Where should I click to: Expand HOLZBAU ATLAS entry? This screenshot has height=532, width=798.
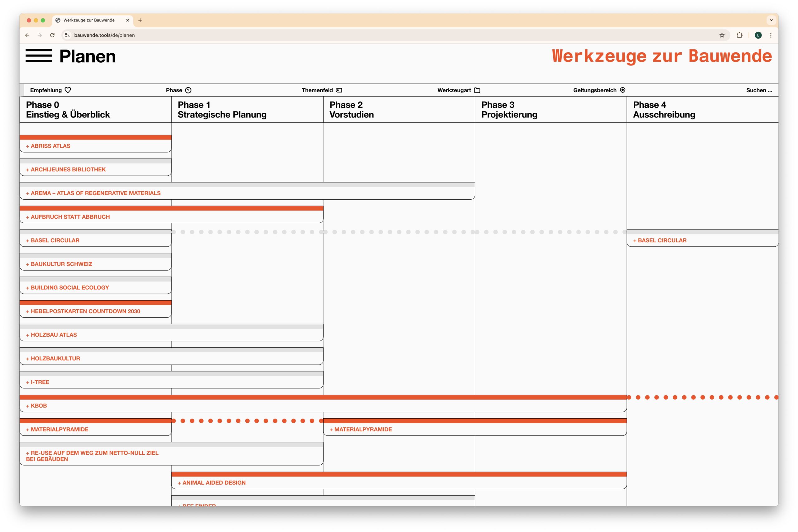coord(52,335)
